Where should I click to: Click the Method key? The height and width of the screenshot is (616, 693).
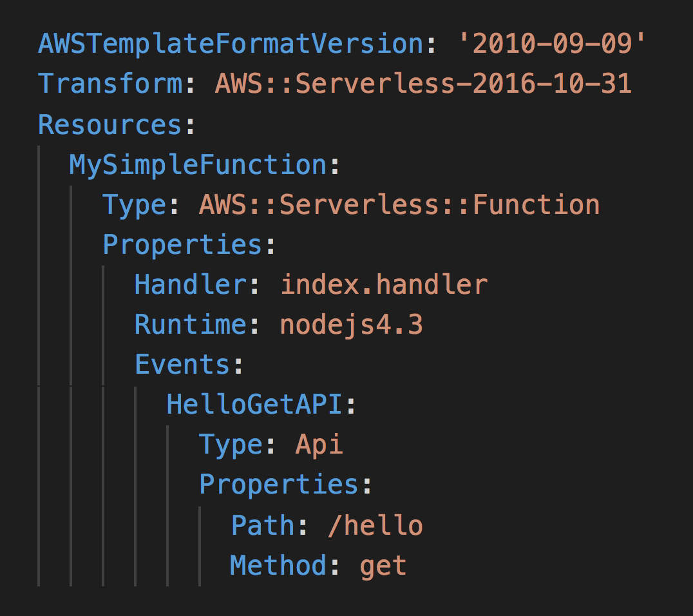(x=278, y=566)
